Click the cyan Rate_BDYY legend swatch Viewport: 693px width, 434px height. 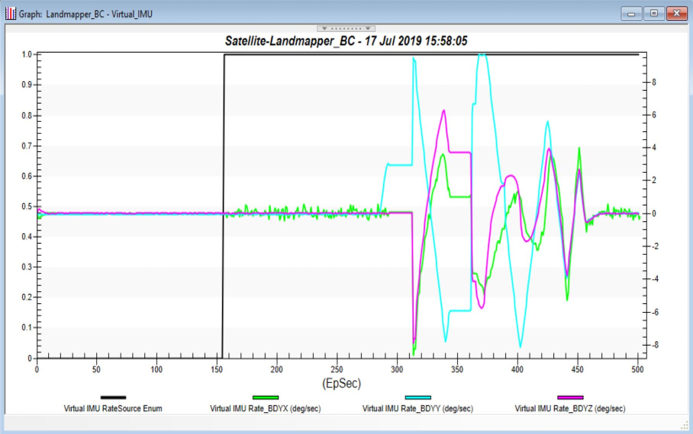pyautogui.click(x=417, y=398)
